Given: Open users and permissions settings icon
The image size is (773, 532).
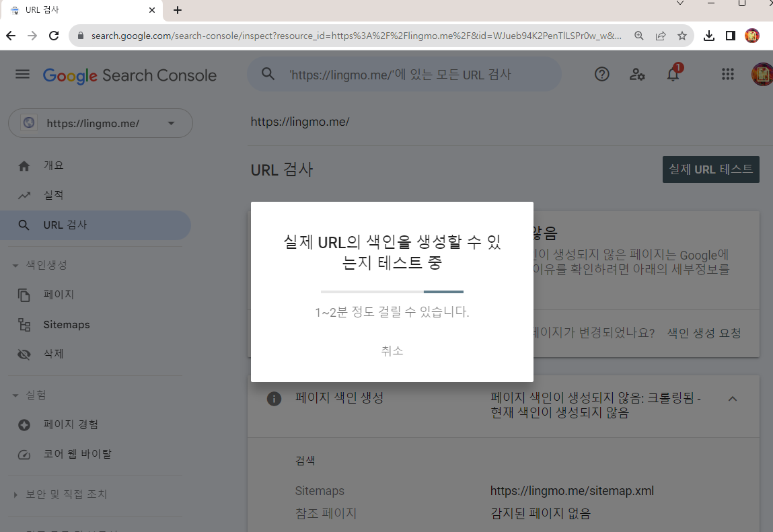Looking at the screenshot, I should coord(637,75).
